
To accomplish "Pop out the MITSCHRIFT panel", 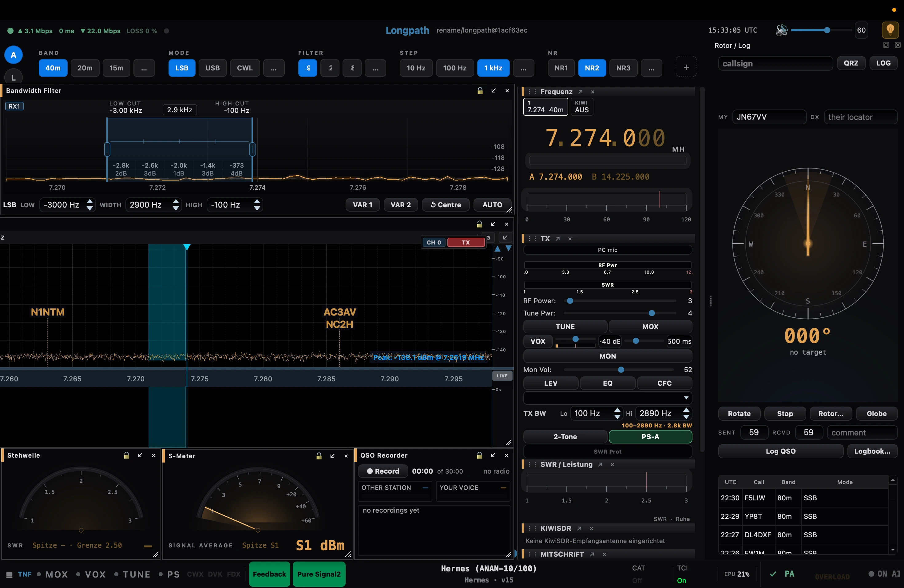I will (x=592, y=554).
